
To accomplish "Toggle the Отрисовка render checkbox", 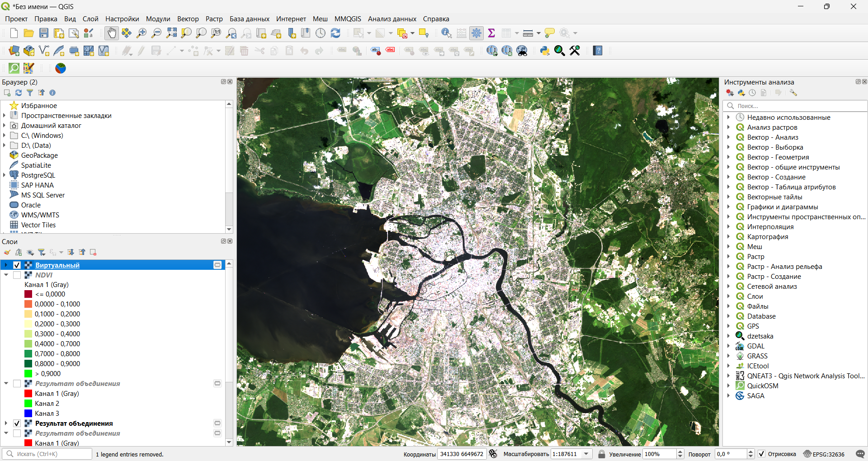I will 762,454.
